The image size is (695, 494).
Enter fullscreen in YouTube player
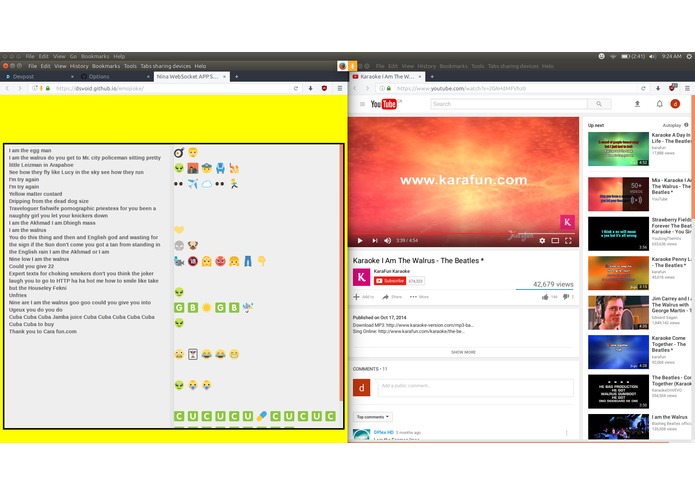coord(568,241)
